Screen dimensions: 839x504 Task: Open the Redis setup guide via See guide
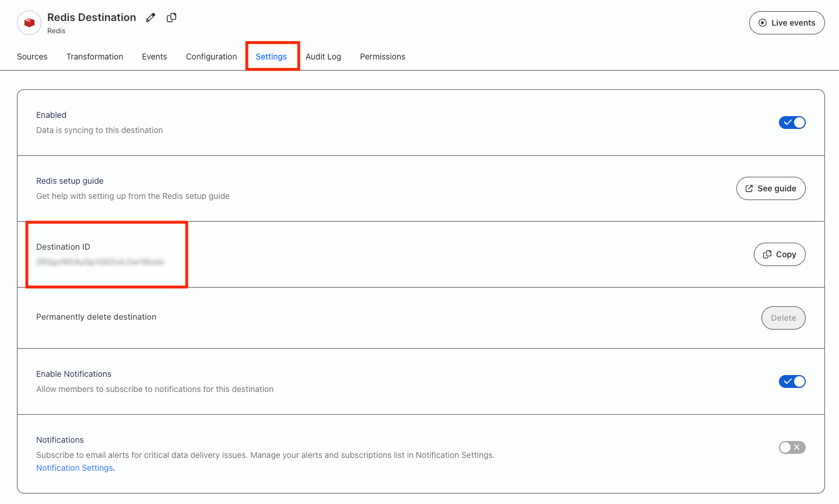click(x=771, y=188)
